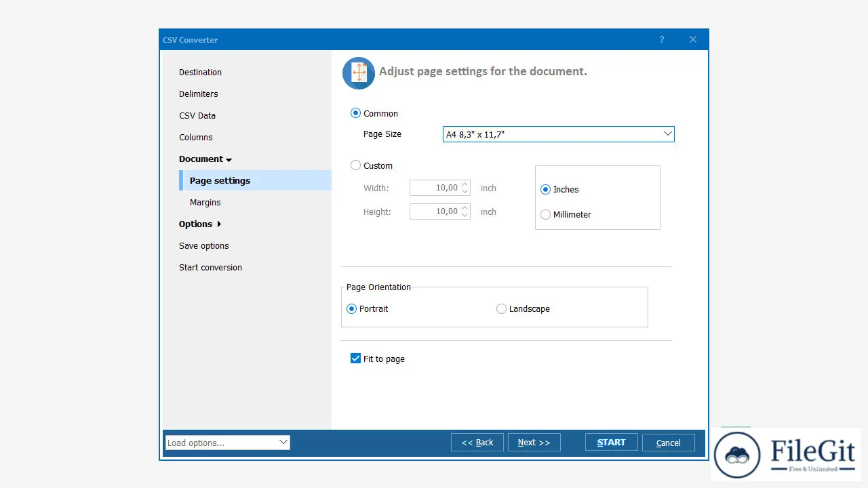Select the Custom page size radio button
The height and width of the screenshot is (488, 868).
[x=355, y=165]
